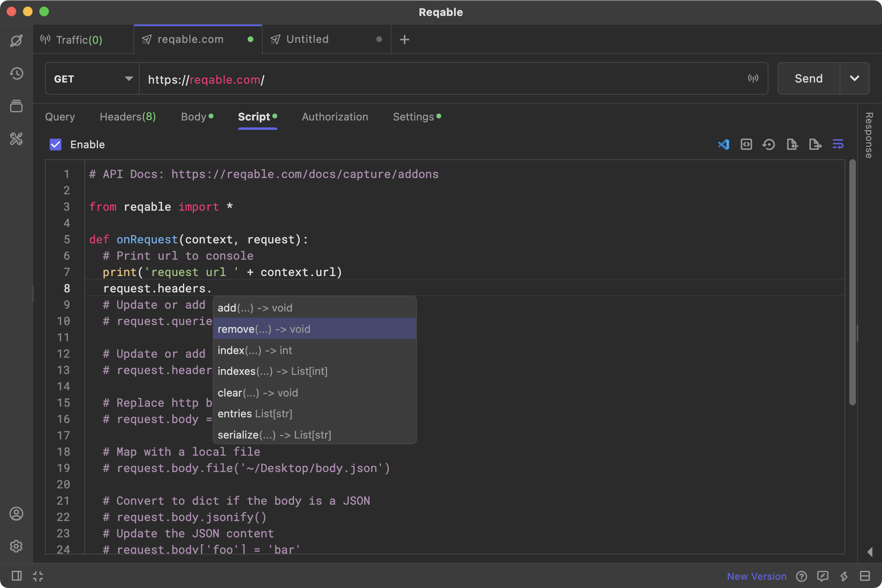Image resolution: width=882 pixels, height=588 pixels.
Task: Toggle word wrap icon in script toolbar
Action: tap(838, 145)
